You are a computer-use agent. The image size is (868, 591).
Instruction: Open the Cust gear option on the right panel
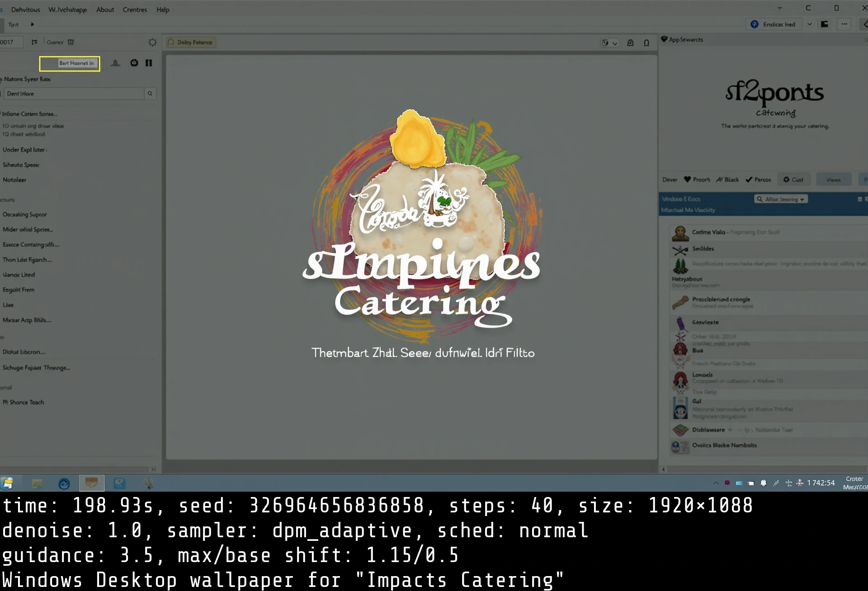(x=794, y=179)
